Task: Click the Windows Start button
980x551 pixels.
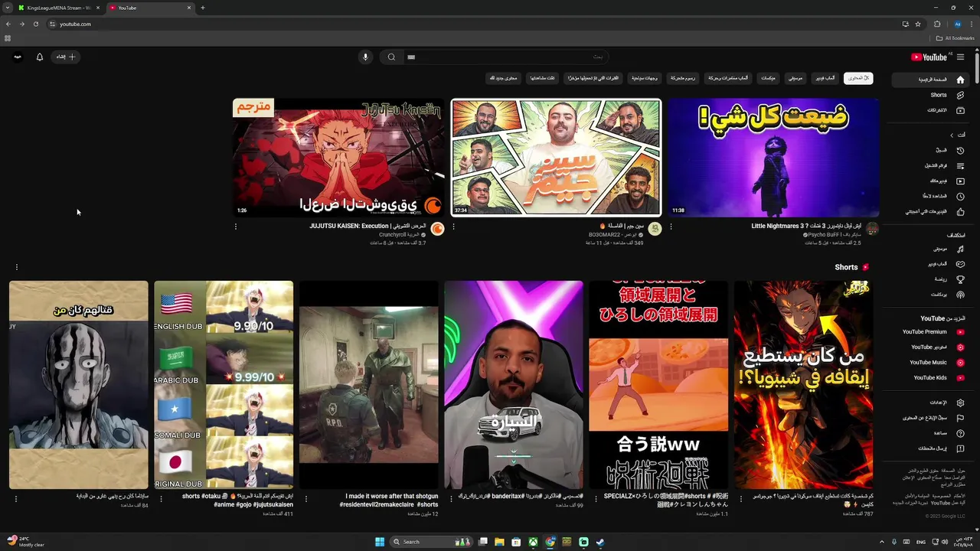Action: click(x=380, y=542)
